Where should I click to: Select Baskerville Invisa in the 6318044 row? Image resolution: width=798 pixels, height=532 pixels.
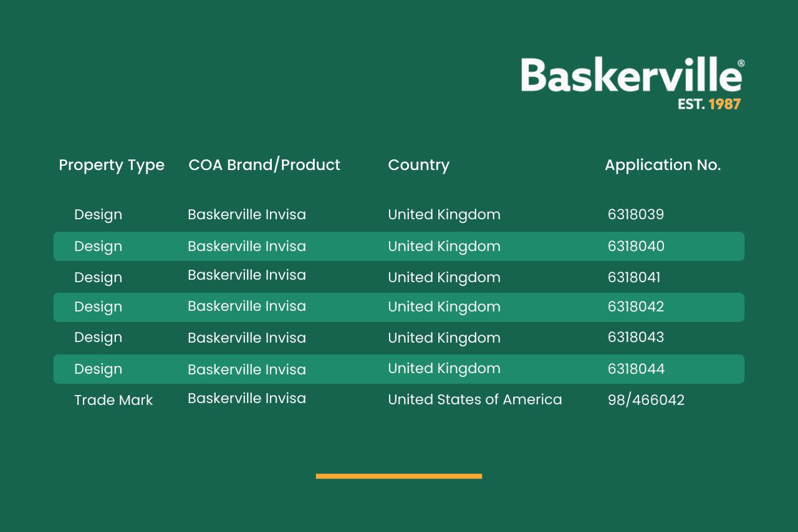coord(247,369)
